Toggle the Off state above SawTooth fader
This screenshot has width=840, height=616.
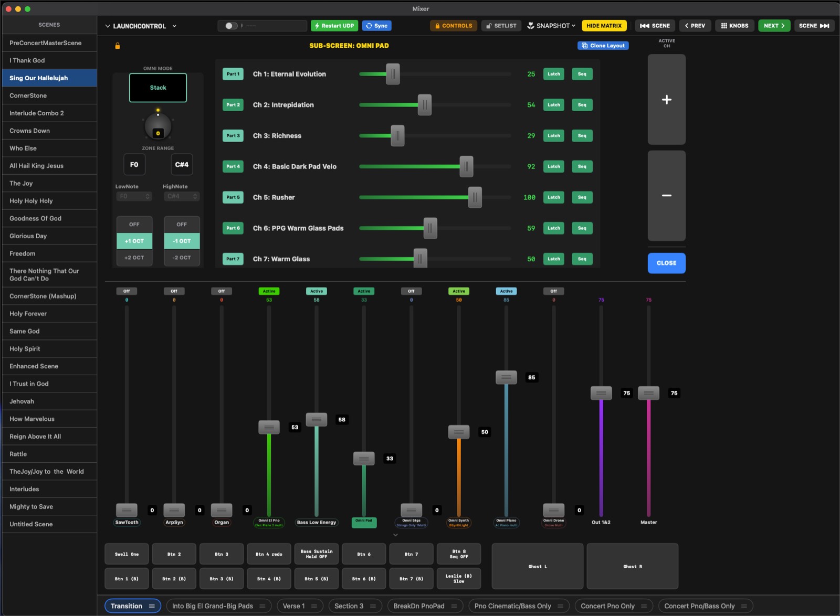click(127, 291)
